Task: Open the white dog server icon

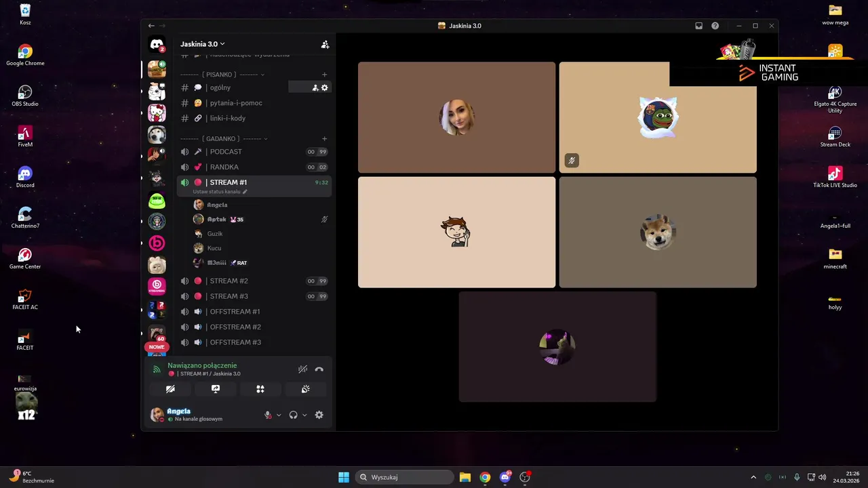Action: [x=157, y=134]
